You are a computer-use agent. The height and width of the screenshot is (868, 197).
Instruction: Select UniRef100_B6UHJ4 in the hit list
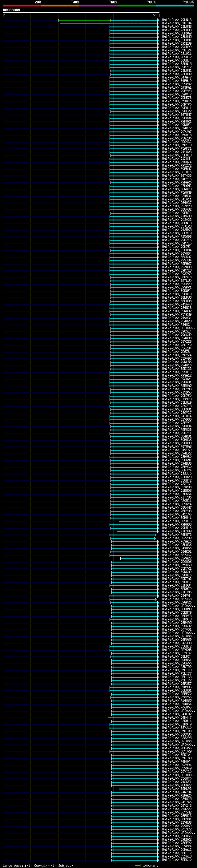coord(176,60)
